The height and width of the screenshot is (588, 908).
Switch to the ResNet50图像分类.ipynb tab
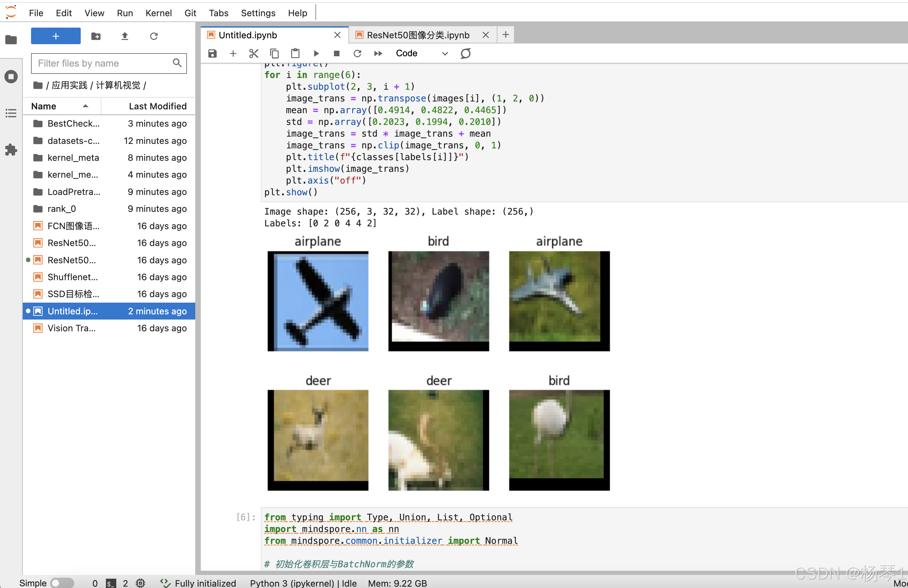[418, 35]
